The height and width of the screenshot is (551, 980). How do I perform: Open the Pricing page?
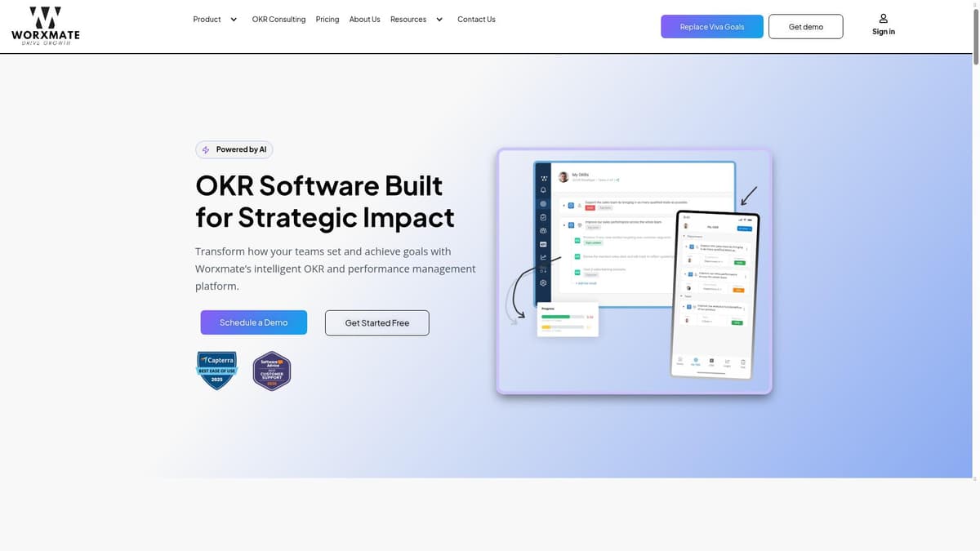tap(327, 20)
